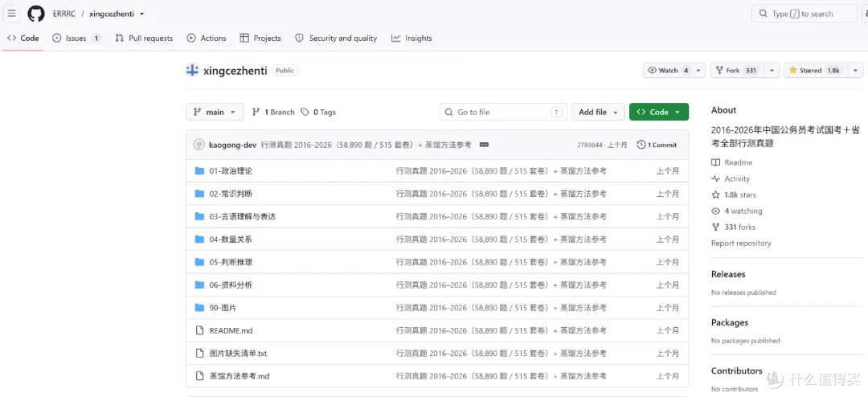Click the file icon of 蒸馏方法参考.md

pyautogui.click(x=200, y=376)
